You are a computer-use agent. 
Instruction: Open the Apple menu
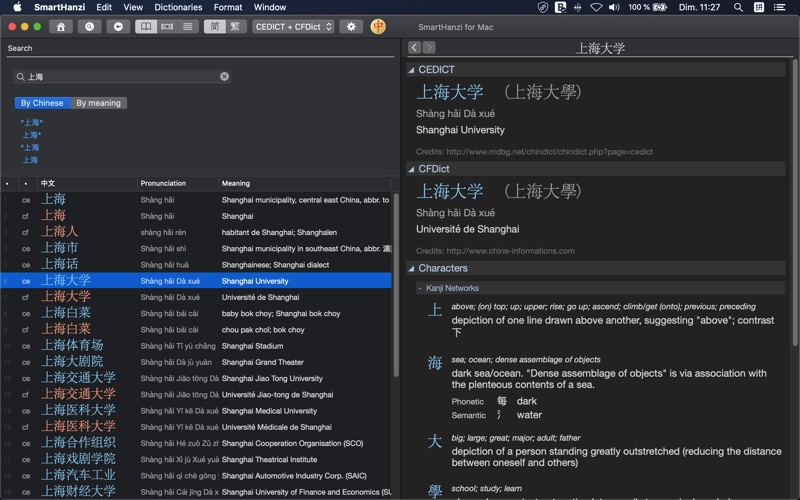point(17,7)
